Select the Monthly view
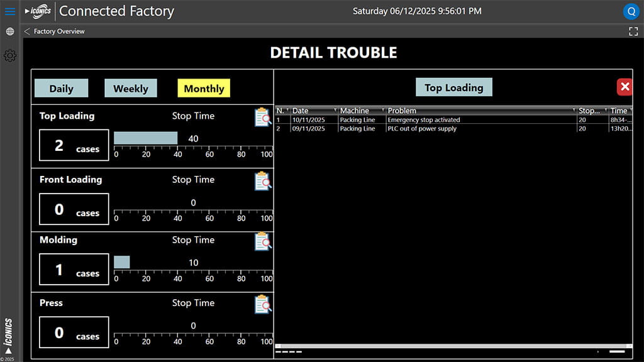Image resolution: width=644 pixels, height=362 pixels. 204,89
